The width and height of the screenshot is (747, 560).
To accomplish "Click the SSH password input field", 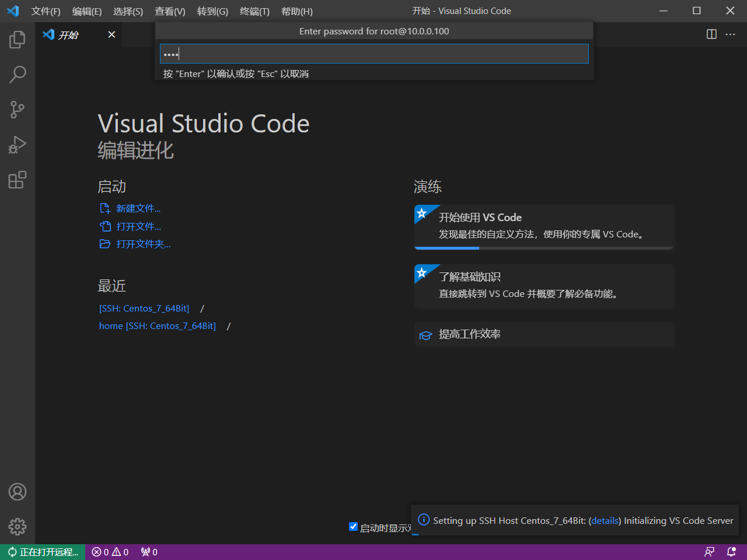I will (x=374, y=54).
